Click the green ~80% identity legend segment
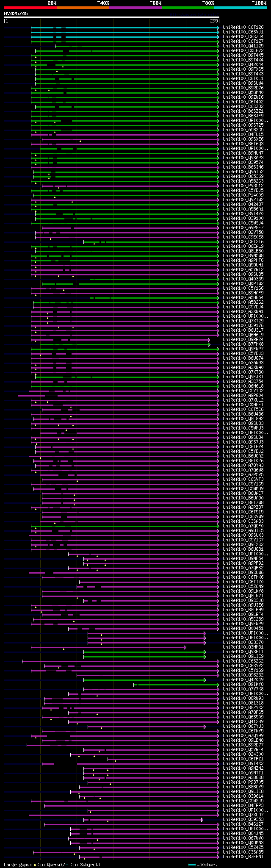The height and width of the screenshot is (868, 271). coord(188,8)
